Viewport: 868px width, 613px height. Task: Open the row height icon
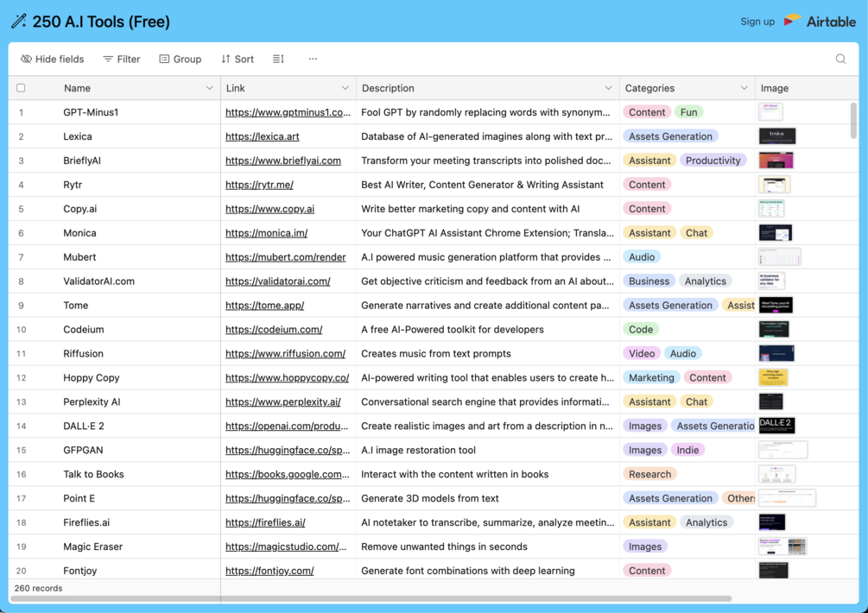278,59
